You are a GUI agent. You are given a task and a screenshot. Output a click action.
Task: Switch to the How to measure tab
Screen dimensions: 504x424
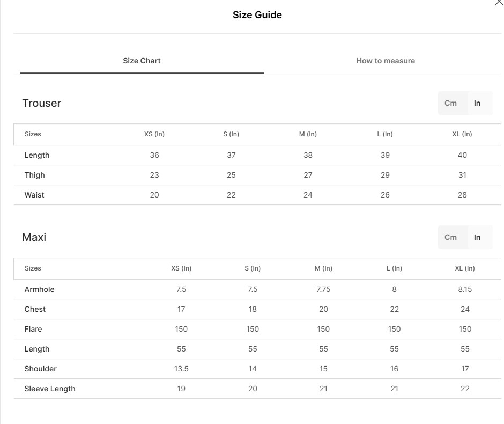(x=385, y=61)
